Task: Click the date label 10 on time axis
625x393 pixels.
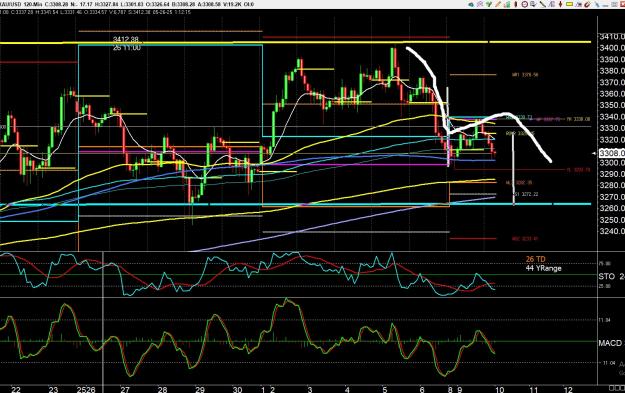Action: tap(499, 389)
